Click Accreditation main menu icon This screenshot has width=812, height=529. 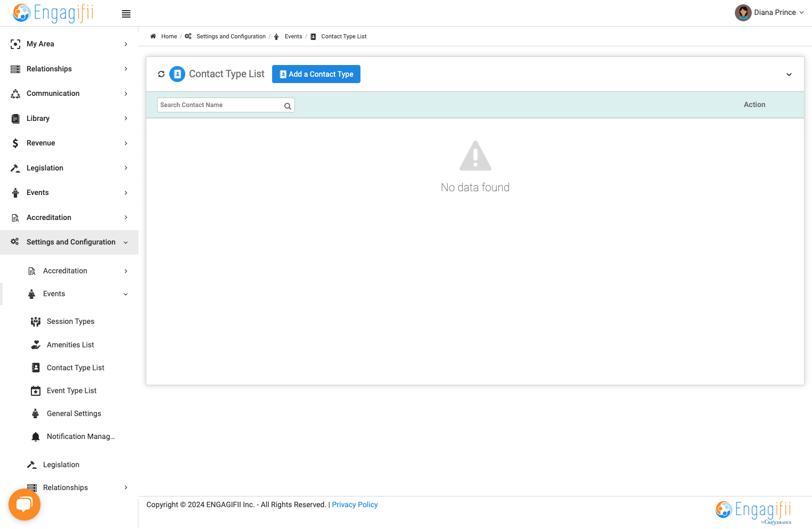click(15, 218)
